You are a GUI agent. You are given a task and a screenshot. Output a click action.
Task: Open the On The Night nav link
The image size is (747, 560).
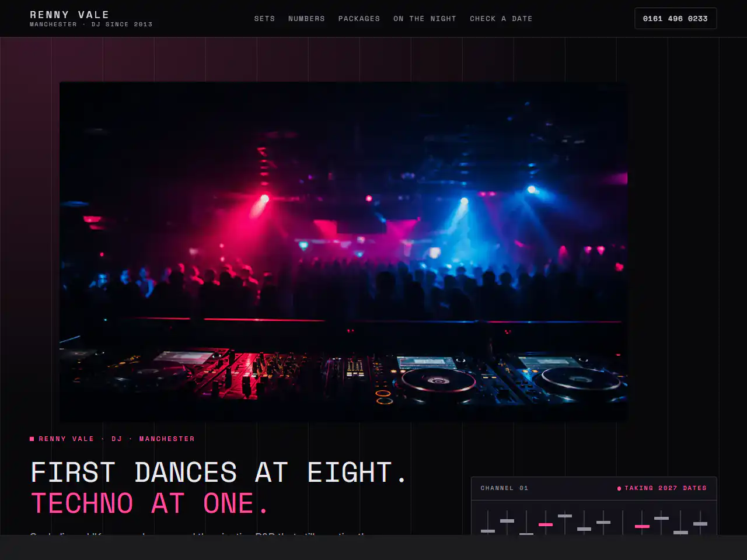[x=425, y=19]
